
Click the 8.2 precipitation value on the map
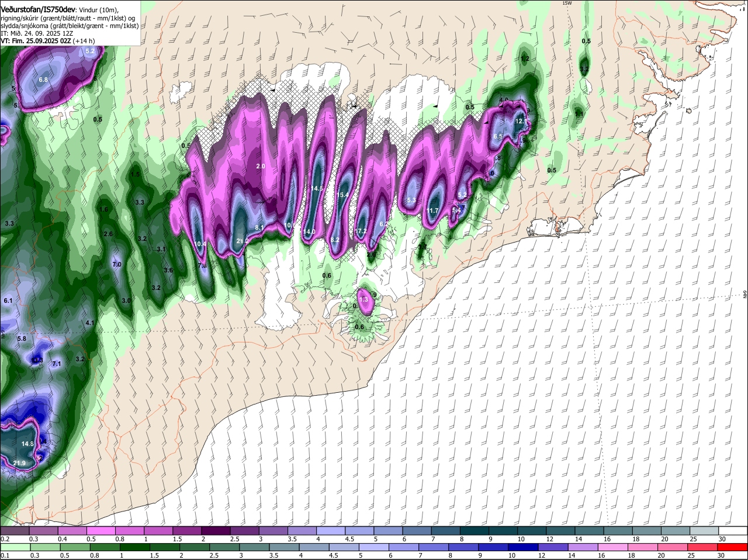(x=335, y=240)
